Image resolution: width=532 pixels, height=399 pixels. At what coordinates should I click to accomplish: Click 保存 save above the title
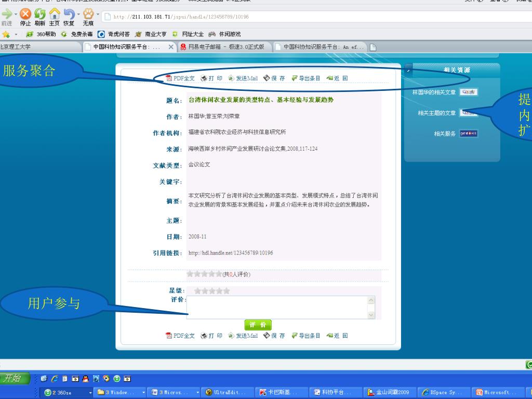[274, 78]
